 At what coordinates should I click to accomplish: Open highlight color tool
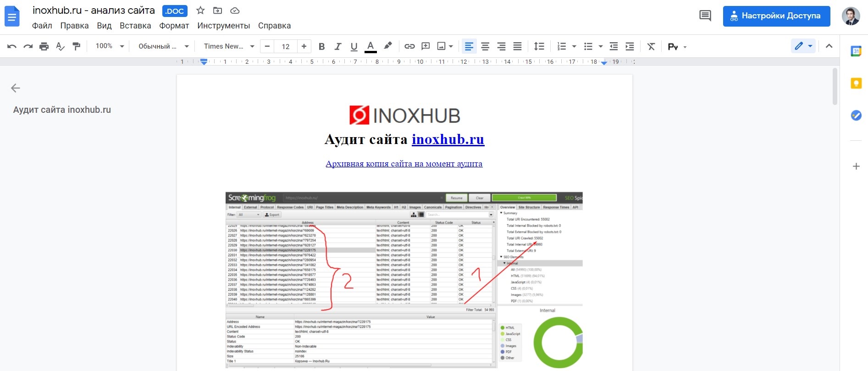tap(388, 46)
